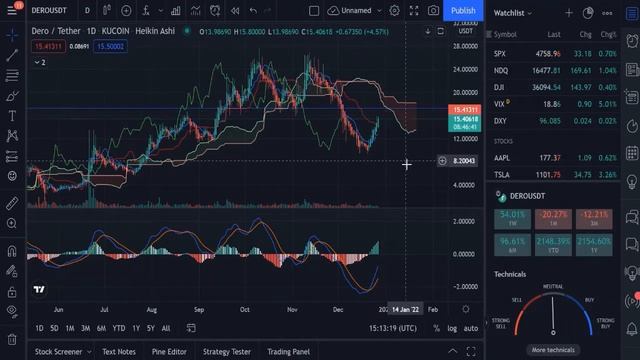This screenshot has width=640, height=360.
Task: Toggle percent scale mode
Action: click(x=436, y=328)
